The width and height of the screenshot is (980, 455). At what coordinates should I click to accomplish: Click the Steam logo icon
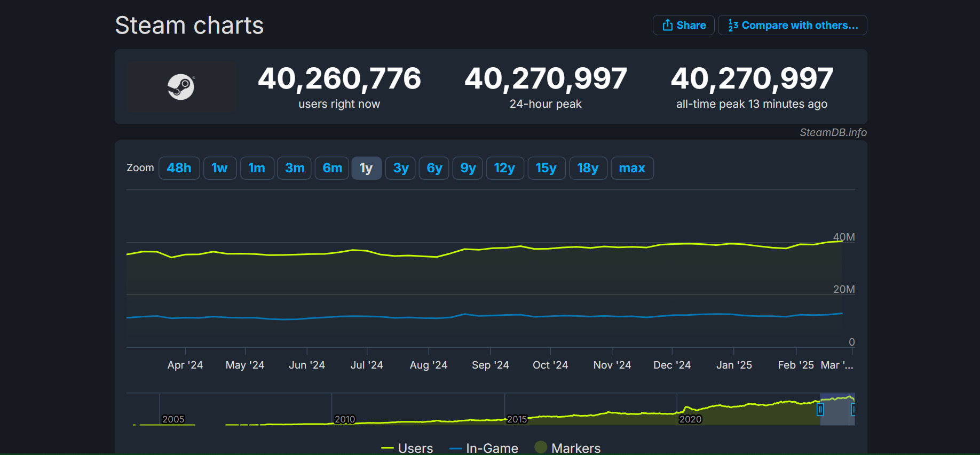pos(181,87)
